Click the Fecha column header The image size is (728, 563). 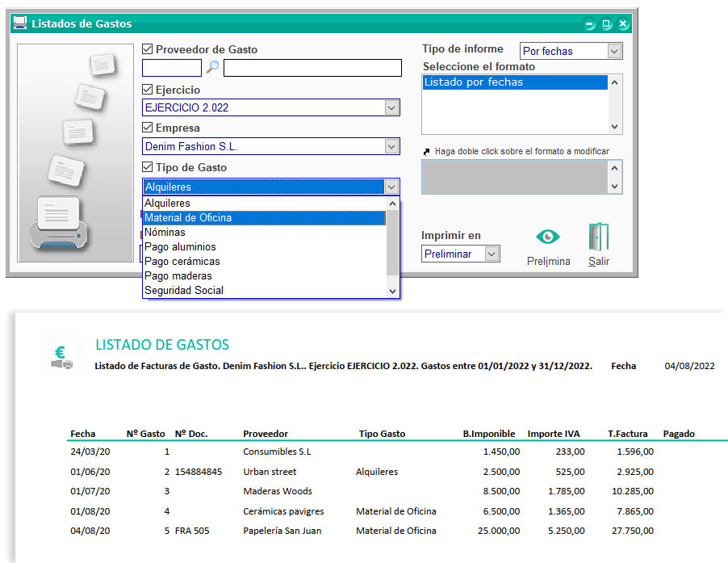pyautogui.click(x=82, y=434)
